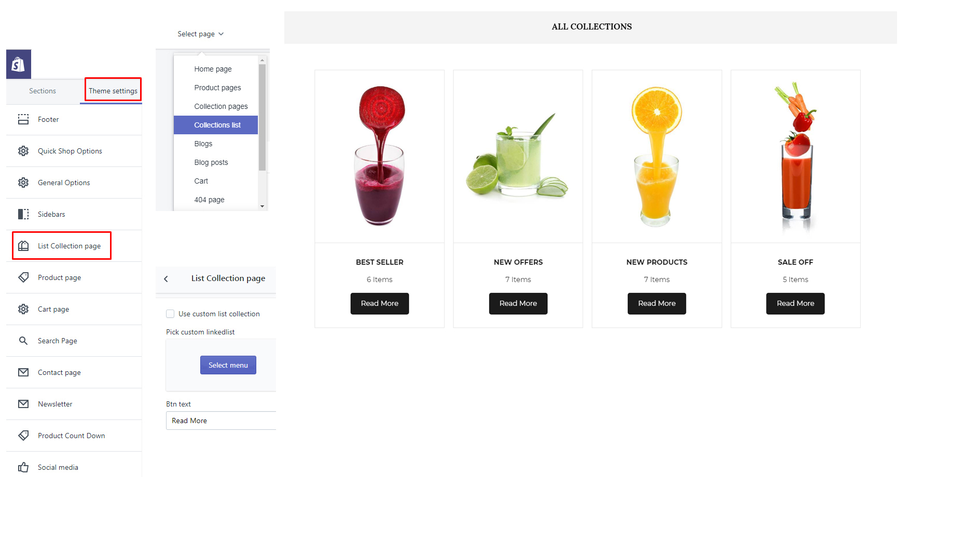This screenshot has width=965, height=560.
Task: Click Read More under Best Seller
Action: coord(380,303)
